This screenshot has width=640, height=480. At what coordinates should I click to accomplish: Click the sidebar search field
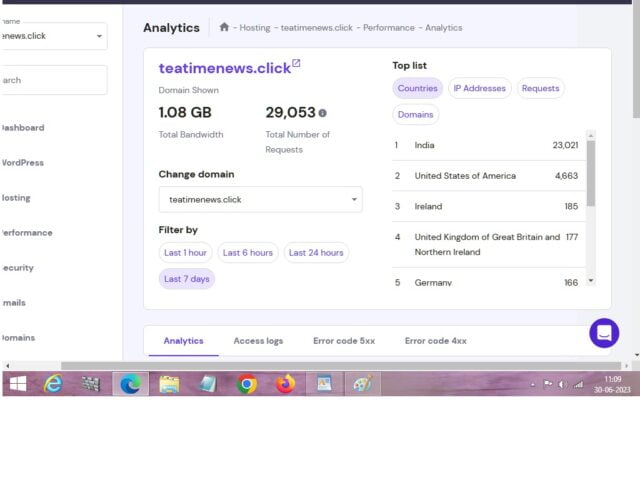(53, 80)
